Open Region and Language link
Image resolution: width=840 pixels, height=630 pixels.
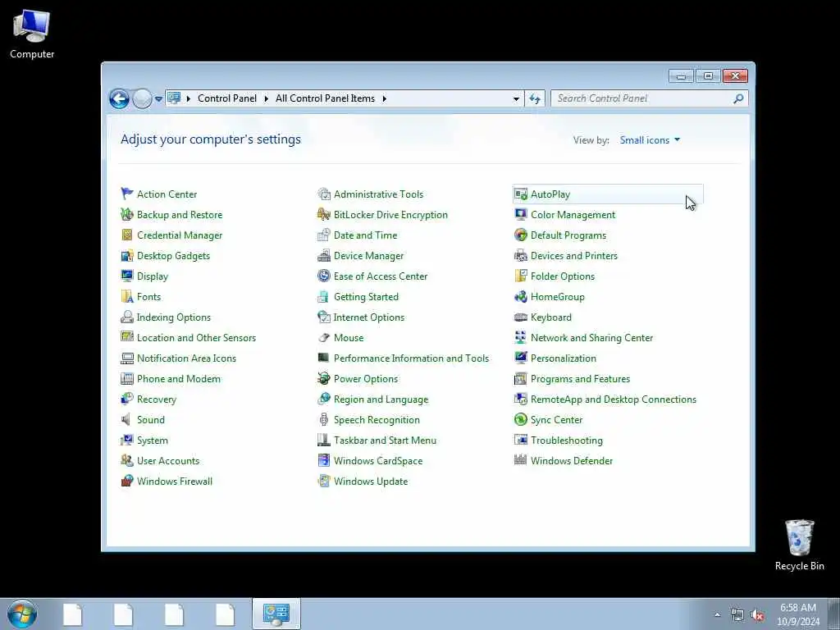point(381,399)
